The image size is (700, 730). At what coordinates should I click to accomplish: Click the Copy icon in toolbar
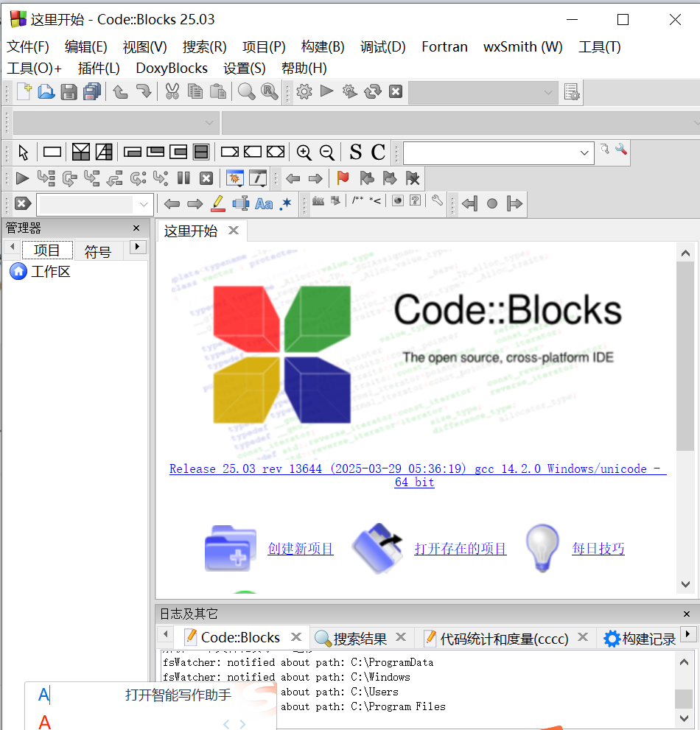pyautogui.click(x=195, y=92)
